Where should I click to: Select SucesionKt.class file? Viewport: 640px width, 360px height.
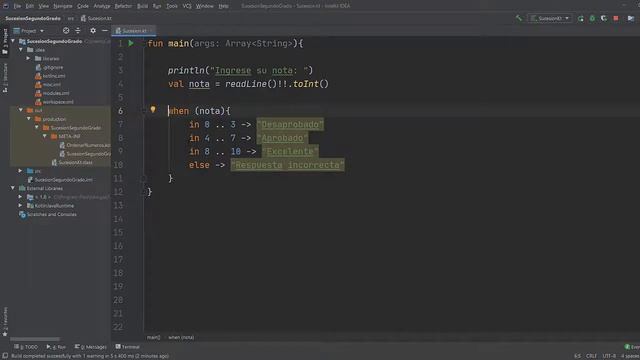pos(72,162)
